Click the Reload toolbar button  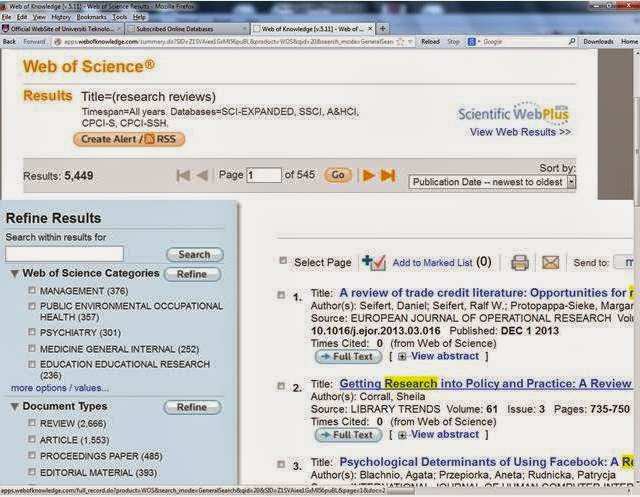tap(430, 42)
